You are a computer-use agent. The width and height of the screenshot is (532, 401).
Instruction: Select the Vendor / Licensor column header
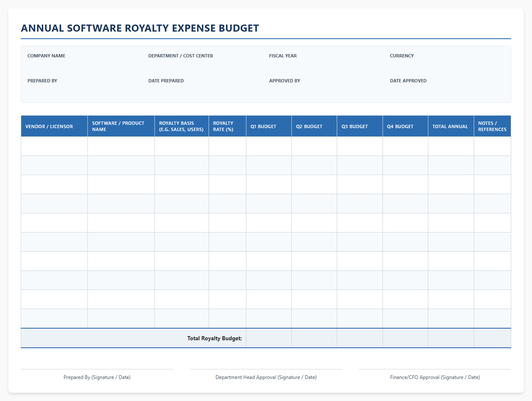pyautogui.click(x=54, y=126)
